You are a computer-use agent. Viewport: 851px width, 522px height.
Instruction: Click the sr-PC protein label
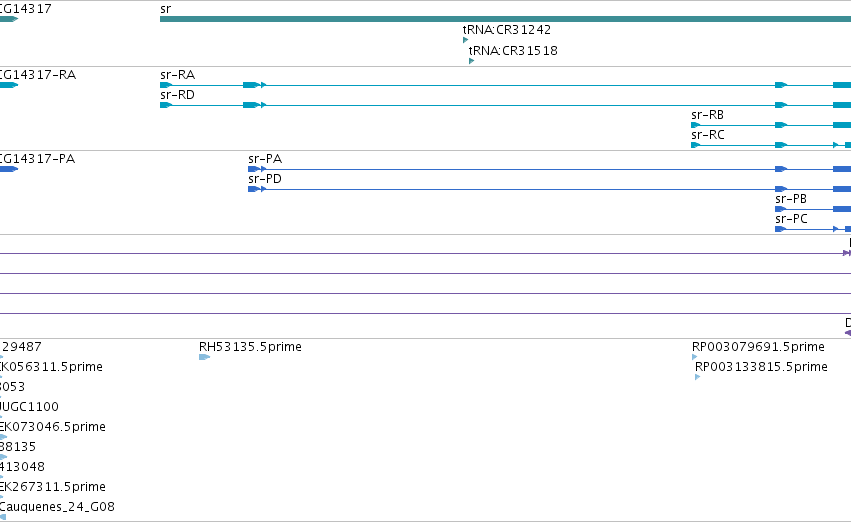pos(791,219)
